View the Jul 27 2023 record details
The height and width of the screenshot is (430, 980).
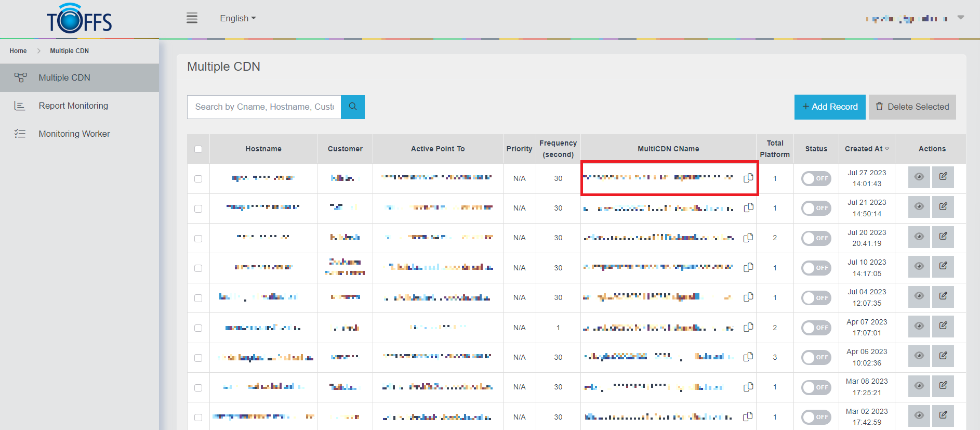pos(919,177)
